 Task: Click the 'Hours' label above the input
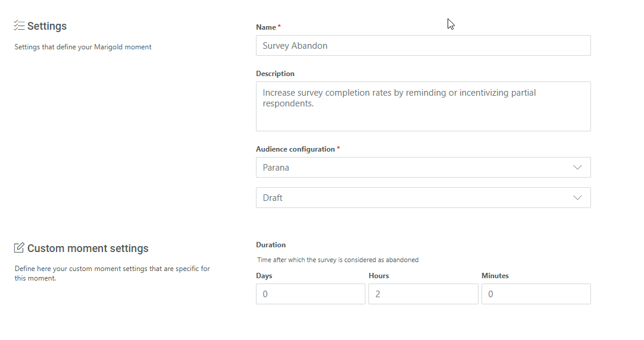(379, 276)
